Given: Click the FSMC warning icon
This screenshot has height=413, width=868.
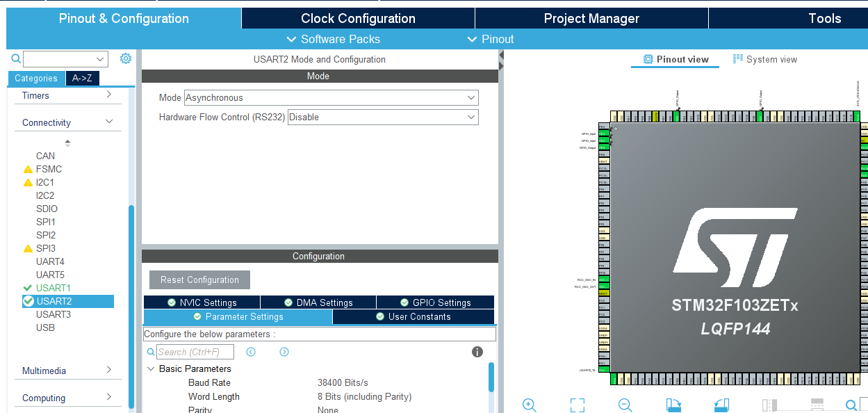Looking at the screenshot, I should [x=28, y=169].
